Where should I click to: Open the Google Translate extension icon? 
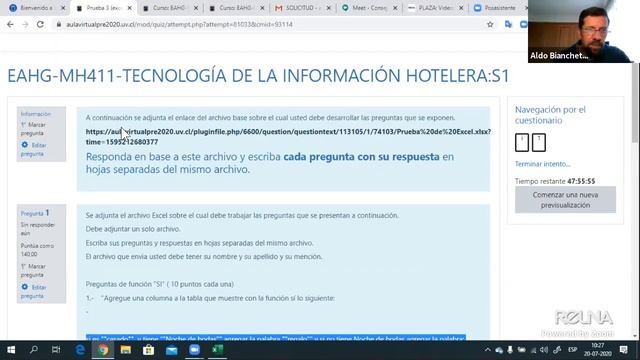(508, 24)
